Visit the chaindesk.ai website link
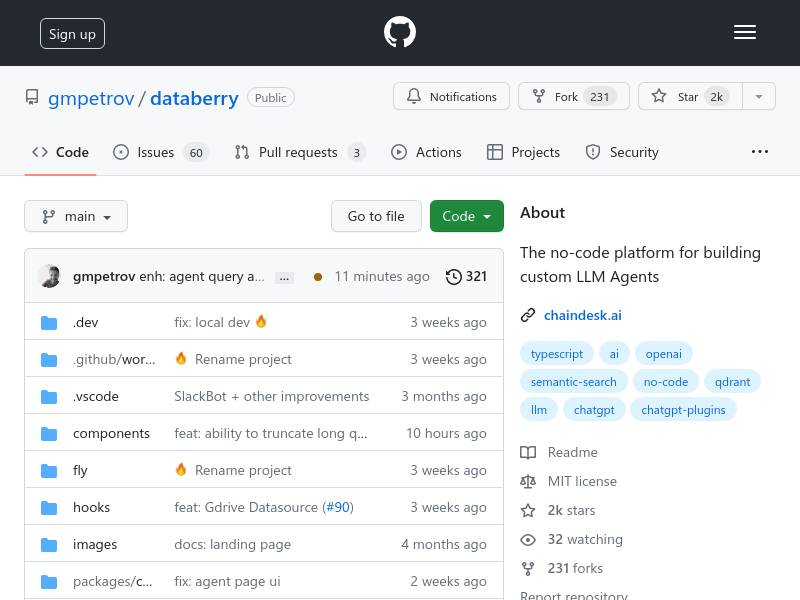This screenshot has width=800, height=600. (583, 315)
